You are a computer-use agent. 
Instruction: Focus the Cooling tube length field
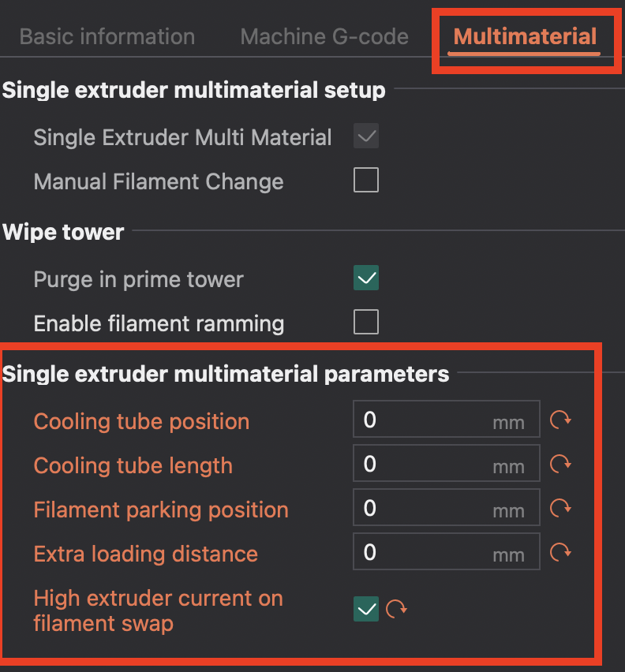(426, 464)
